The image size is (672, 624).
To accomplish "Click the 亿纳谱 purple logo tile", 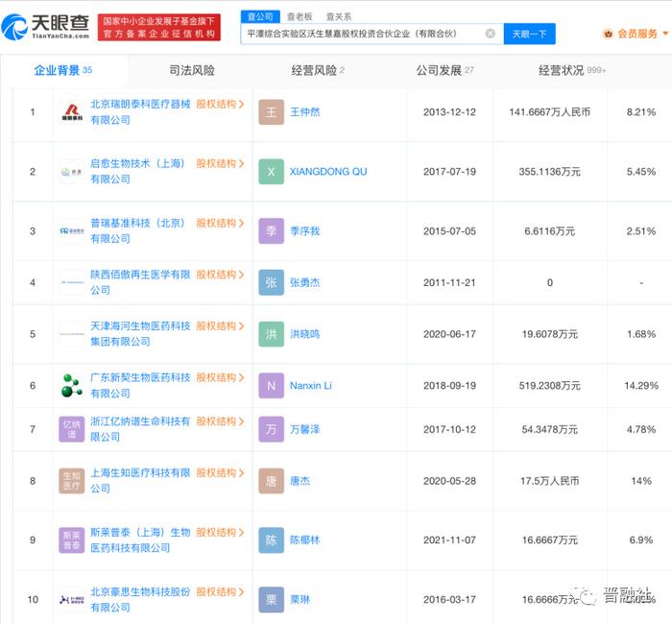I will 72,429.
